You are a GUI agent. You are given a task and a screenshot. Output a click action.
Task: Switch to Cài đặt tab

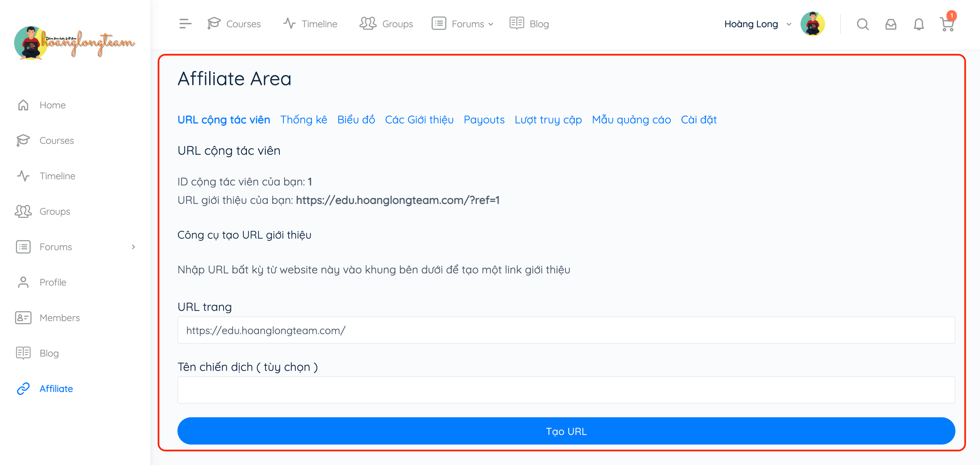[x=698, y=120]
